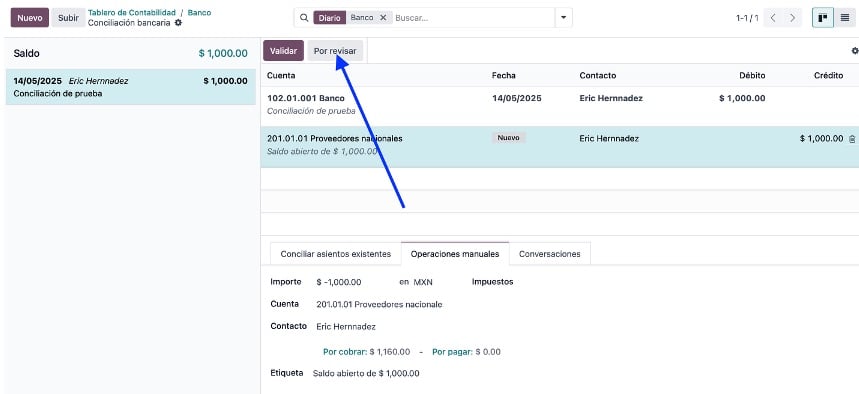
Task: Open the settings gear beside the Crédito column
Action: pyautogui.click(x=855, y=50)
